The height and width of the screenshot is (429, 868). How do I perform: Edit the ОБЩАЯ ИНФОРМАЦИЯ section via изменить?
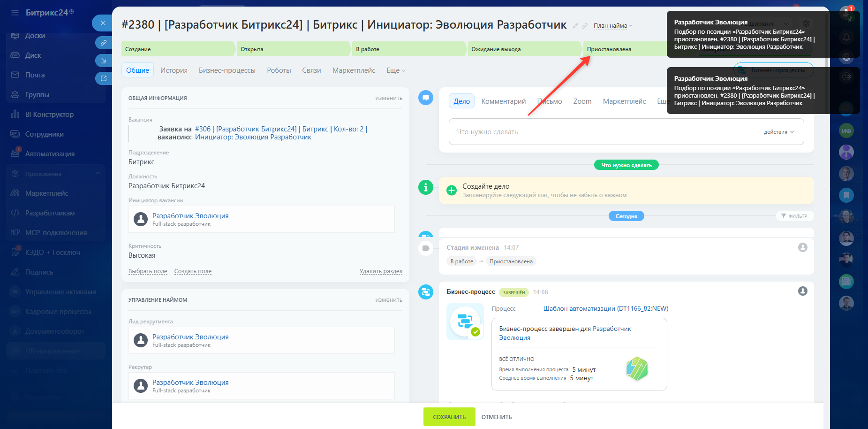pyautogui.click(x=389, y=98)
